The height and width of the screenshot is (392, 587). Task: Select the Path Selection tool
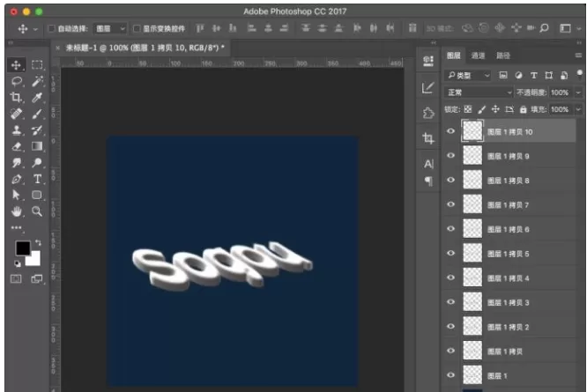pos(16,195)
